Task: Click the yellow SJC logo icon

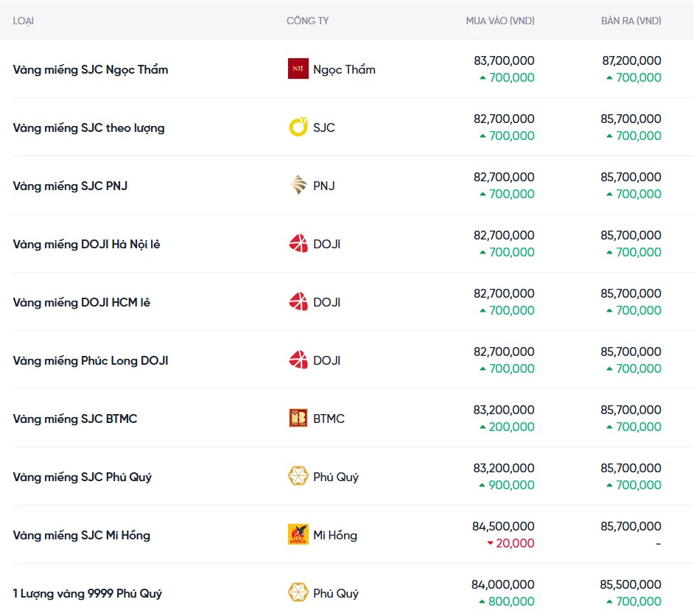Action: click(298, 127)
